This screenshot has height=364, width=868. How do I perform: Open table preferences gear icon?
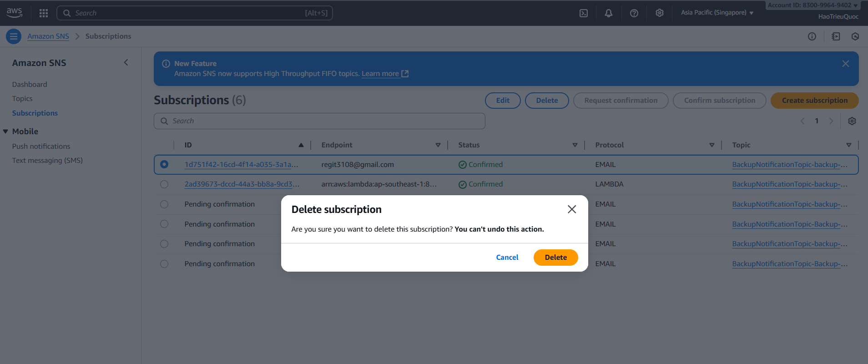(x=852, y=121)
